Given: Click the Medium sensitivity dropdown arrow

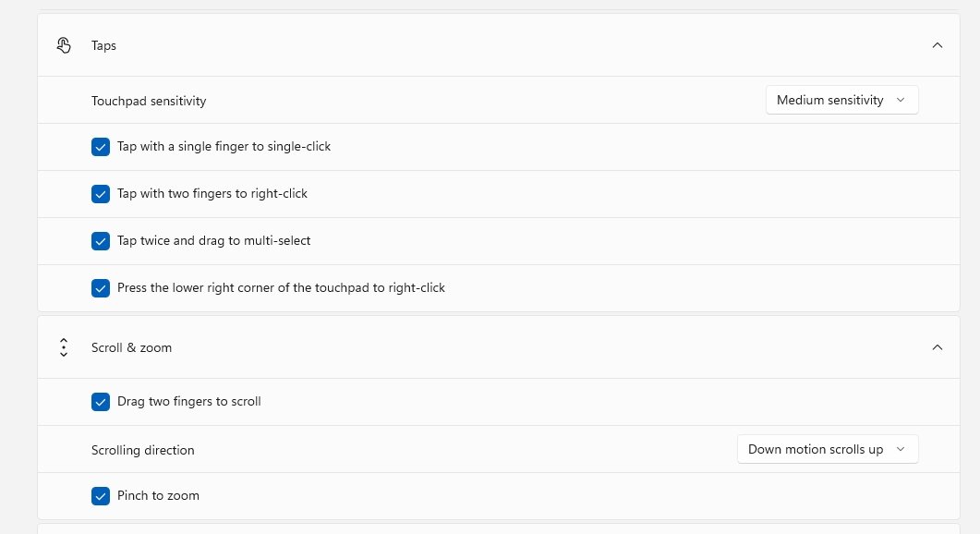Looking at the screenshot, I should point(900,100).
